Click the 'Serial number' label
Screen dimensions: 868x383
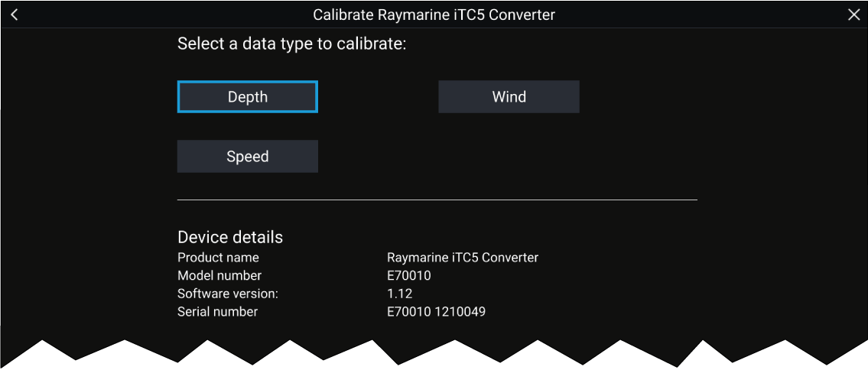pos(217,312)
